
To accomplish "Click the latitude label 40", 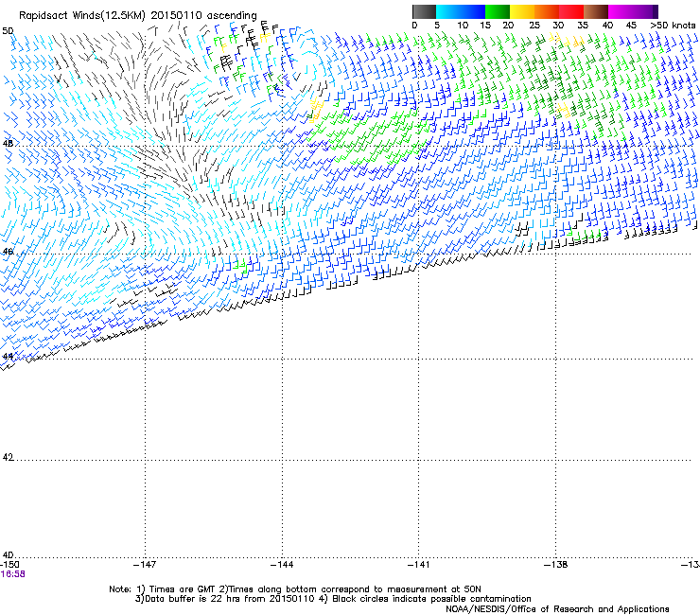I will (x=8, y=554).
